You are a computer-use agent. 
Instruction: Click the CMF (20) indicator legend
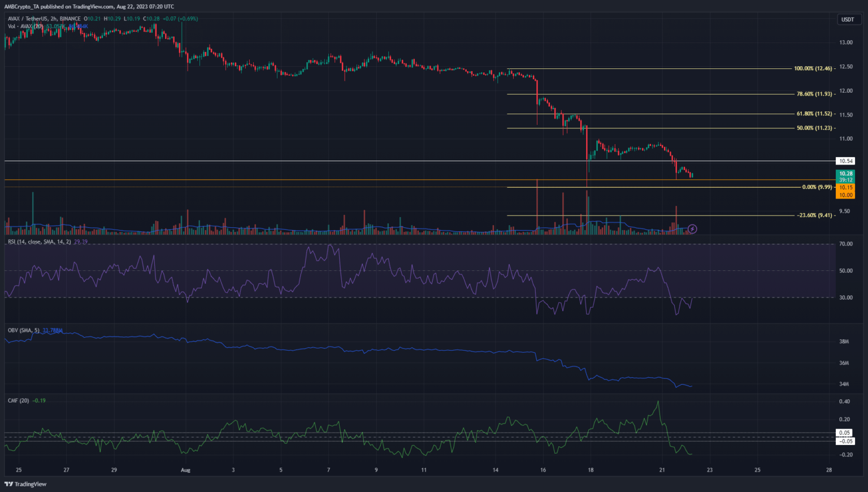click(19, 400)
